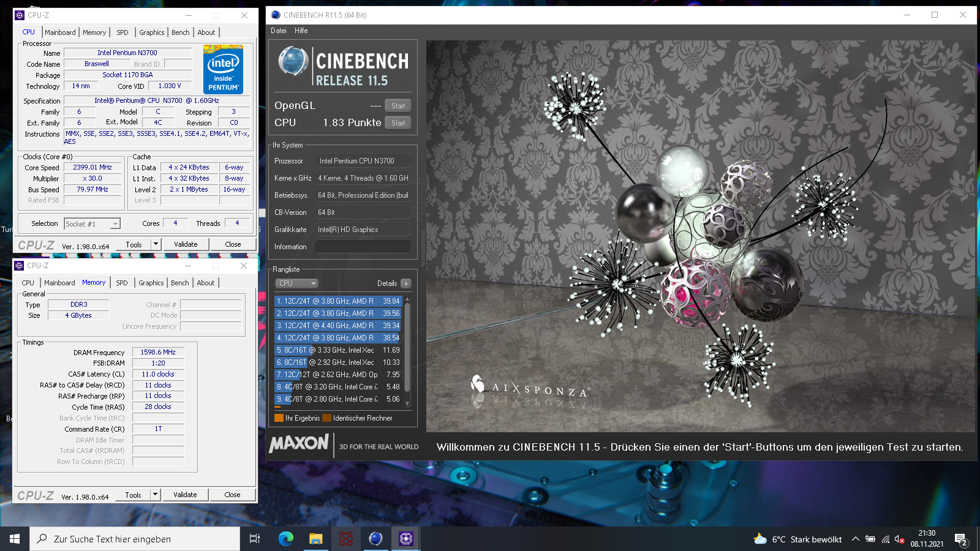The height and width of the screenshot is (551, 980).
Task: Click the battery tray icon
Action: [870, 539]
